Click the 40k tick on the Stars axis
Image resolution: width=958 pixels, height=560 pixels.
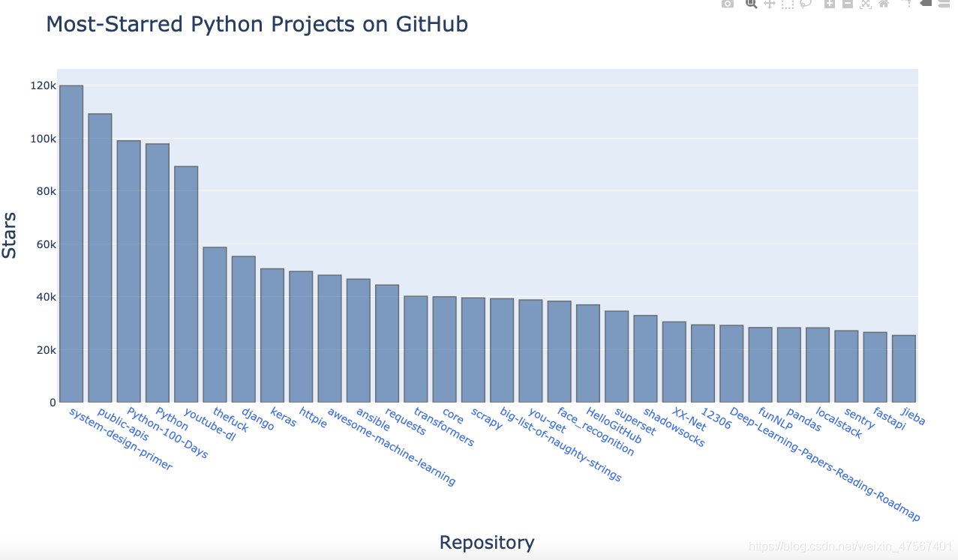click(x=45, y=297)
